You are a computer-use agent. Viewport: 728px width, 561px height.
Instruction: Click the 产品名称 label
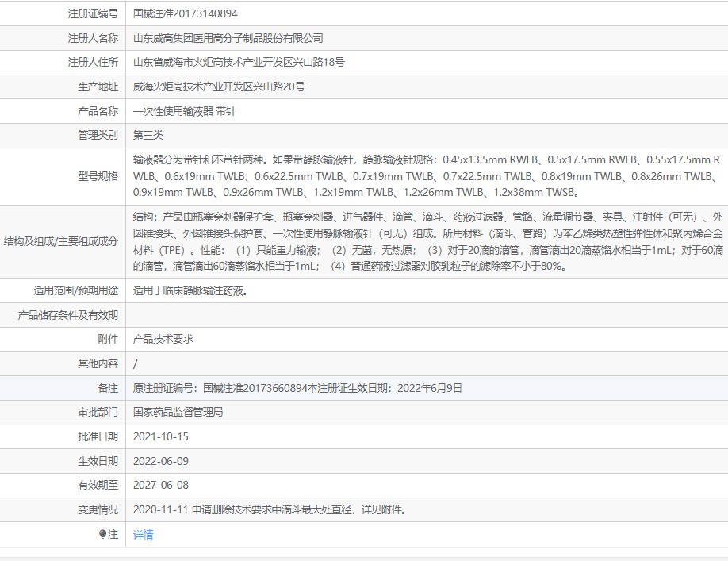(98, 111)
